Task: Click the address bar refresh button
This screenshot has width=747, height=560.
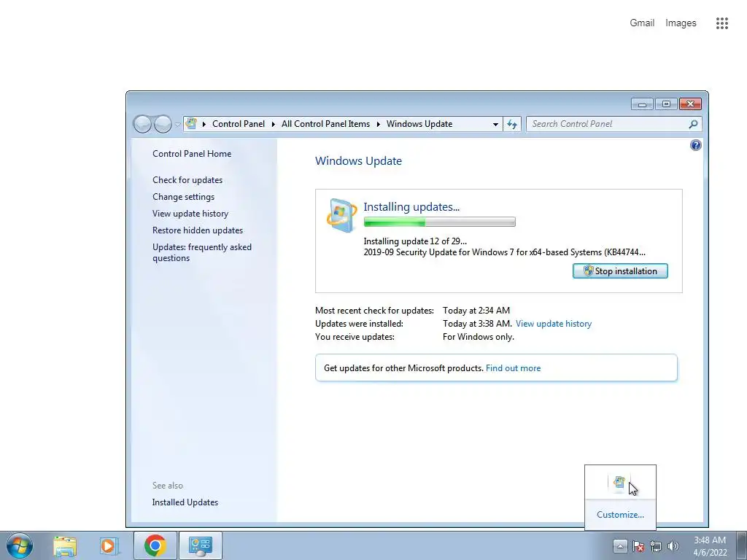Action: pos(512,124)
